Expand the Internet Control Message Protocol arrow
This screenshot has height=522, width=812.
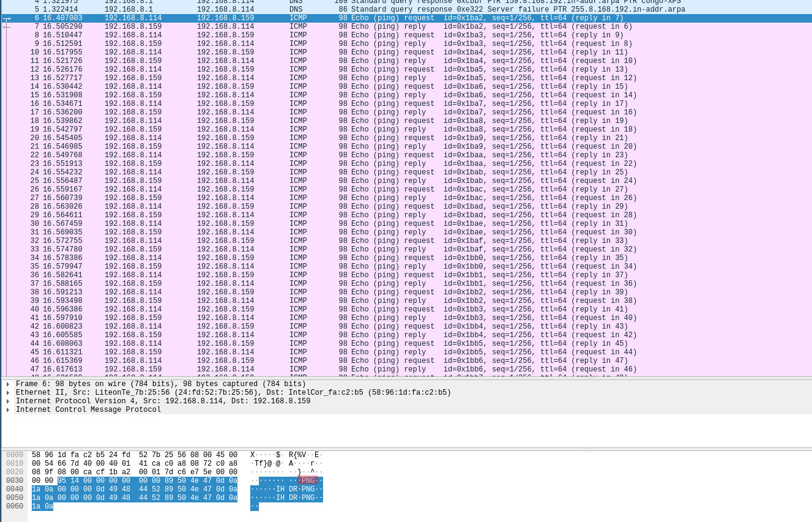click(8, 410)
